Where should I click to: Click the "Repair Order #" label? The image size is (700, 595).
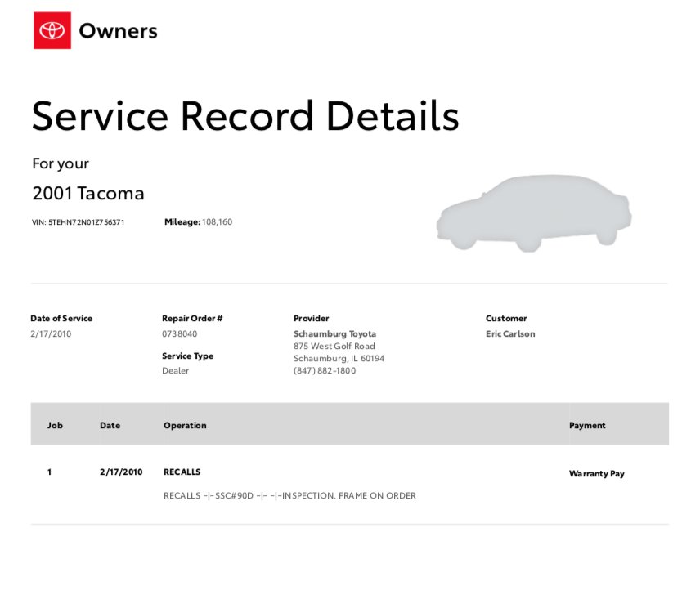click(192, 319)
